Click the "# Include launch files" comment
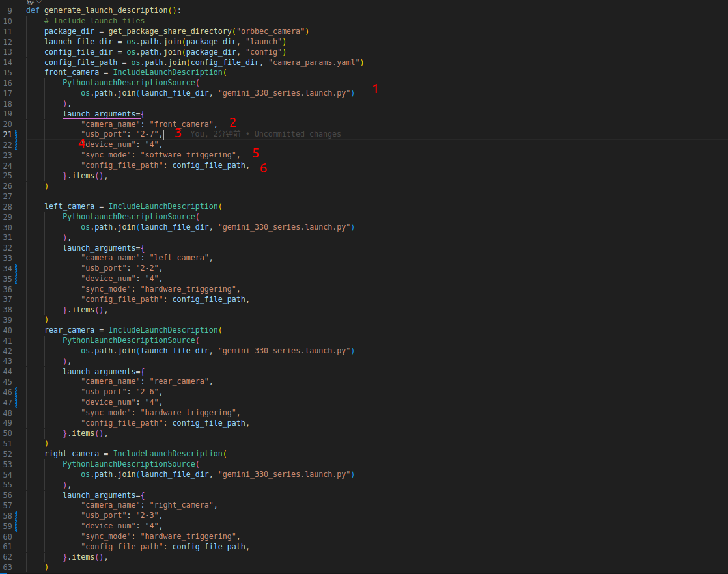 click(99, 21)
